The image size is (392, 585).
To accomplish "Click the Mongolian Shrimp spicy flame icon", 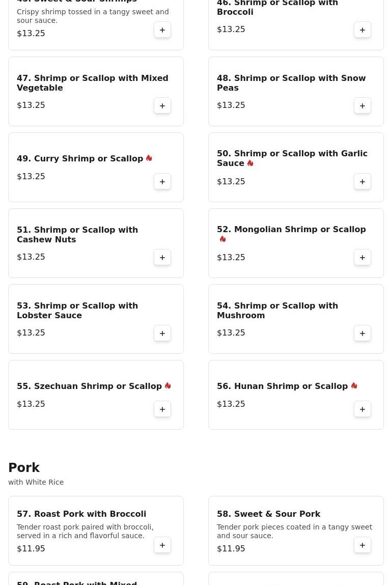I will click(223, 239).
